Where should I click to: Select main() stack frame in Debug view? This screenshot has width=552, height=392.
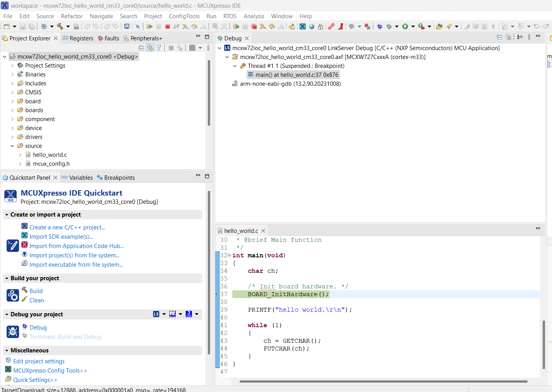297,75
